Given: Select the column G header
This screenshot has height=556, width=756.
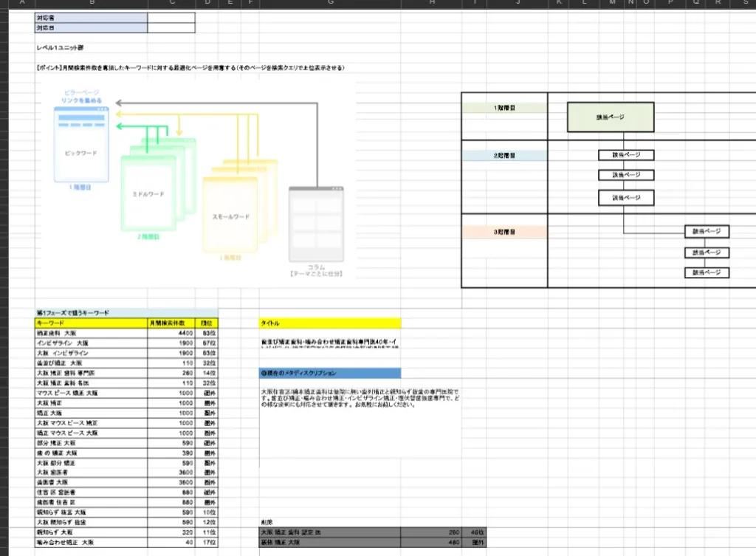Looking at the screenshot, I should (329, 4).
